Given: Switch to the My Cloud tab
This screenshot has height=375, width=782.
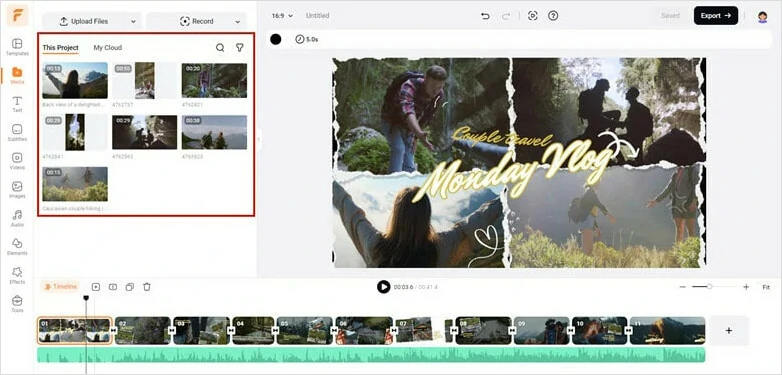Looking at the screenshot, I should (108, 47).
